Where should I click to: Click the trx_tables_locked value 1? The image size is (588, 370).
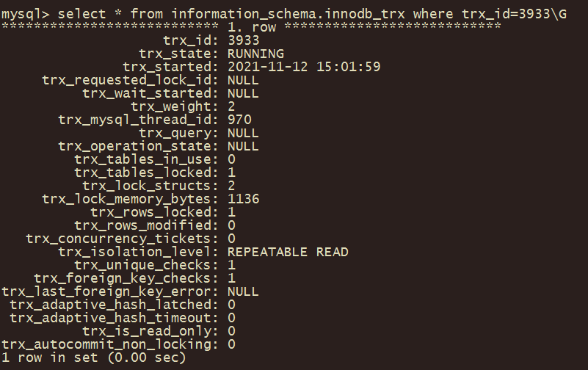pos(231,173)
